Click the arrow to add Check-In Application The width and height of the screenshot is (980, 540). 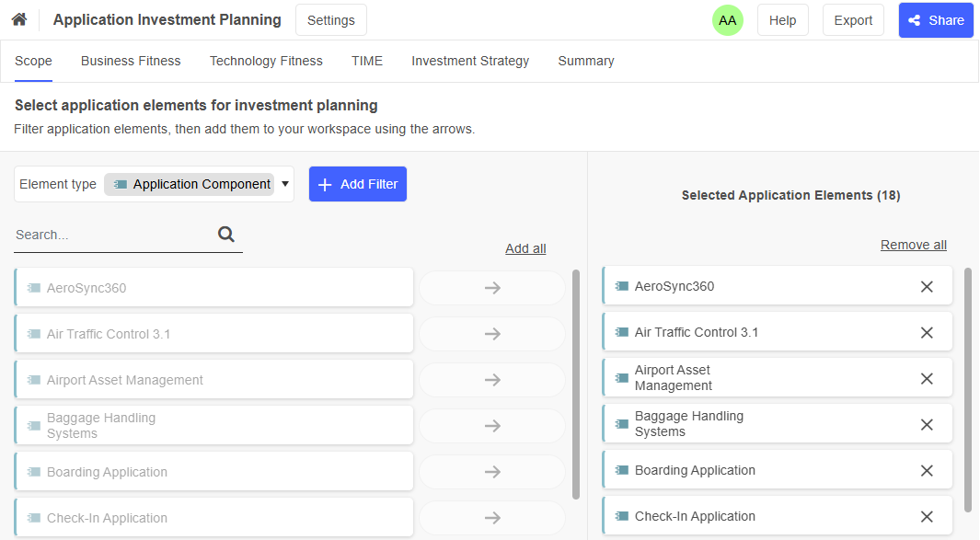(x=491, y=517)
